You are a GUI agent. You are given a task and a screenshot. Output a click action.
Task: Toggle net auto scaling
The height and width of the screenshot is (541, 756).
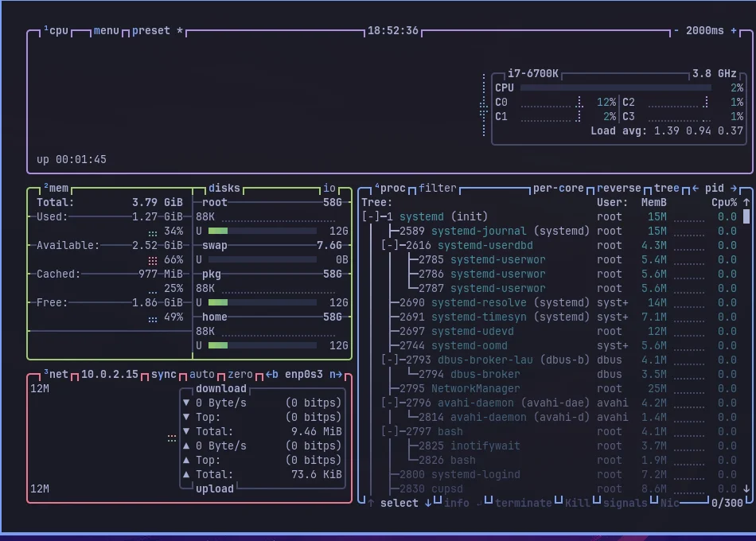pos(202,375)
